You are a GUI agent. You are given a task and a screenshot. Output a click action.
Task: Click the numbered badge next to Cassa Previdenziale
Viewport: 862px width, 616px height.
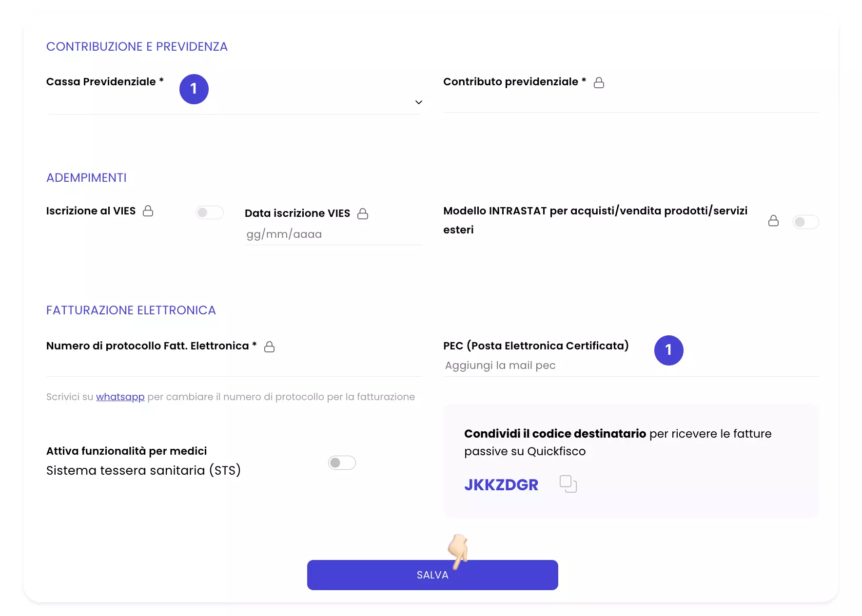[x=194, y=89]
